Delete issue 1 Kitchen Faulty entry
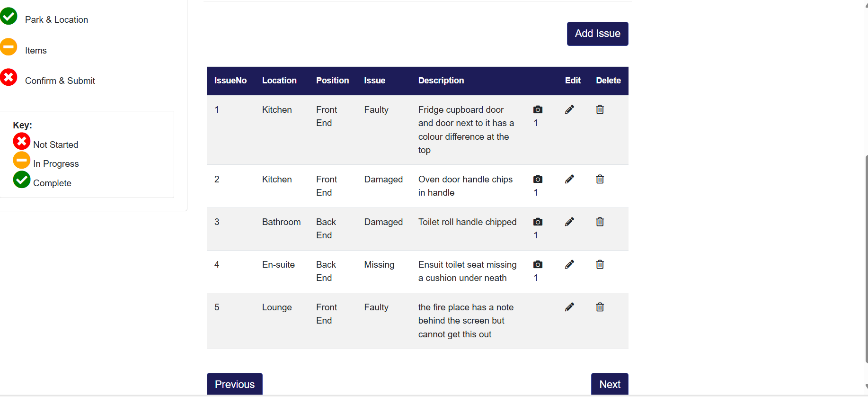The image size is (868, 397). [600, 109]
